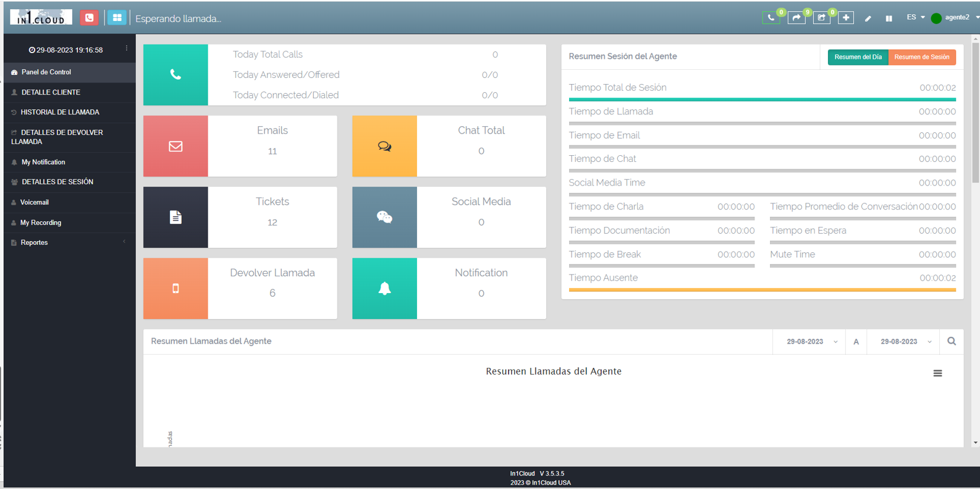
Task: Search the agent call summary with magnifier
Action: pos(952,341)
